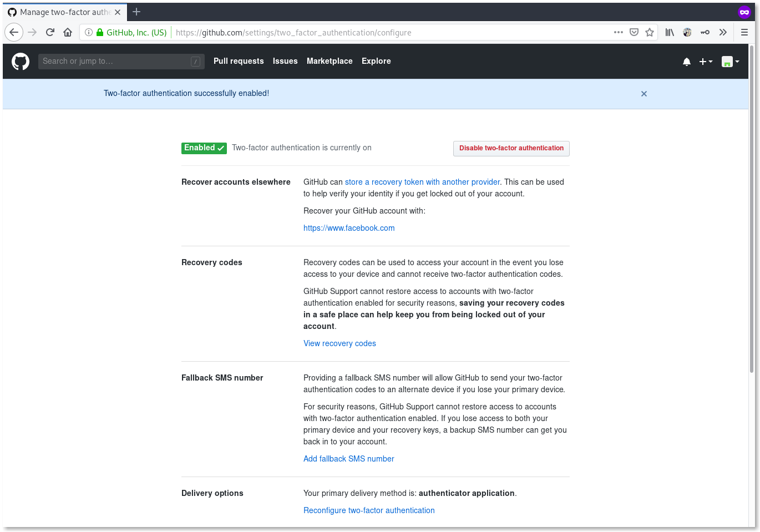760x532 pixels.
Task: Open the Firefox library icon
Action: [670, 32]
